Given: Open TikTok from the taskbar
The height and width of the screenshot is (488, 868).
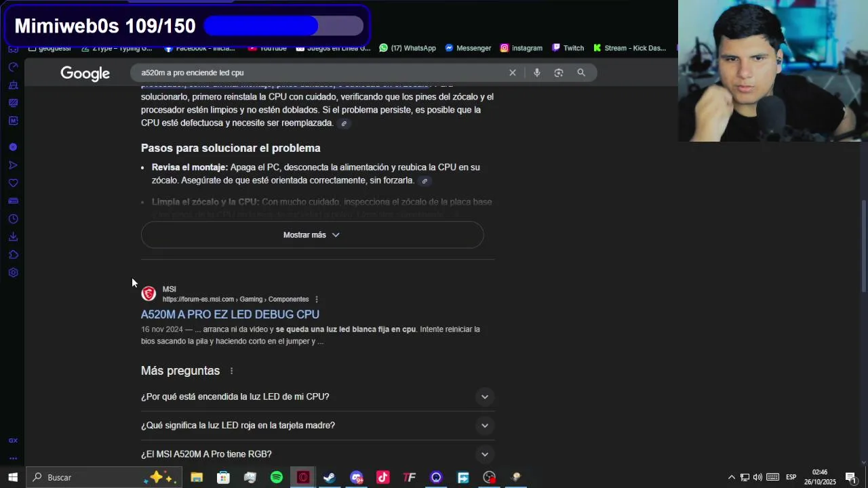Looking at the screenshot, I should tap(382, 477).
